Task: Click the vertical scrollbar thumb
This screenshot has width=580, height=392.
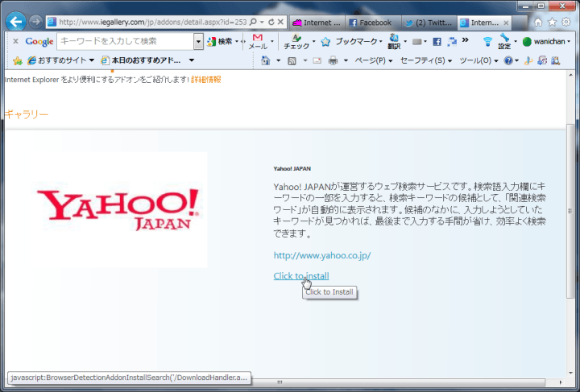Action: click(570, 211)
